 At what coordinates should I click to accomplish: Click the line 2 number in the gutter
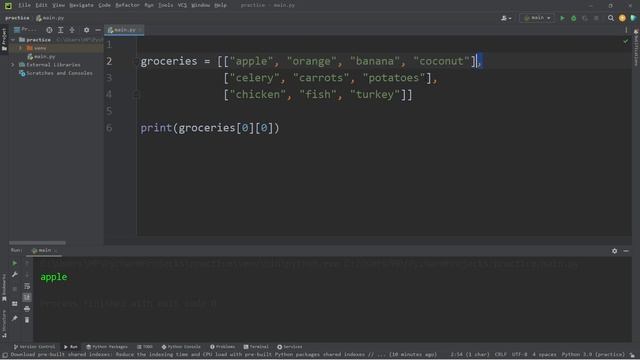(109, 61)
